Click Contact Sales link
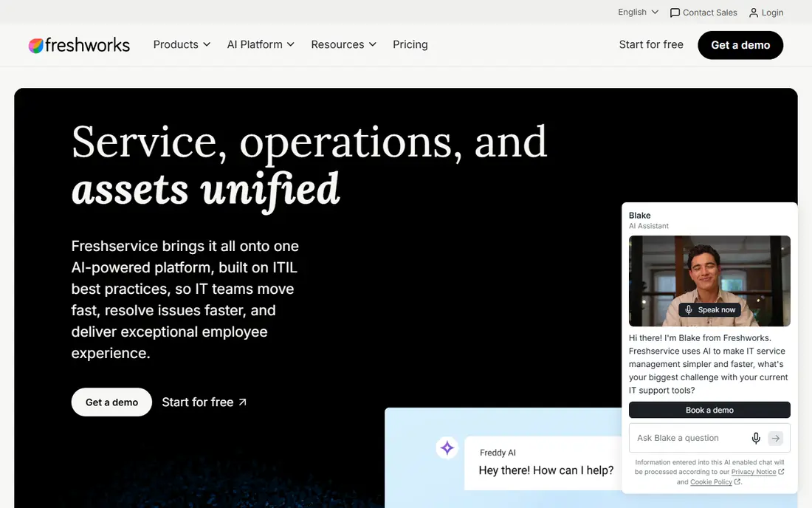Screen dimensions: 812x508 click(x=703, y=13)
